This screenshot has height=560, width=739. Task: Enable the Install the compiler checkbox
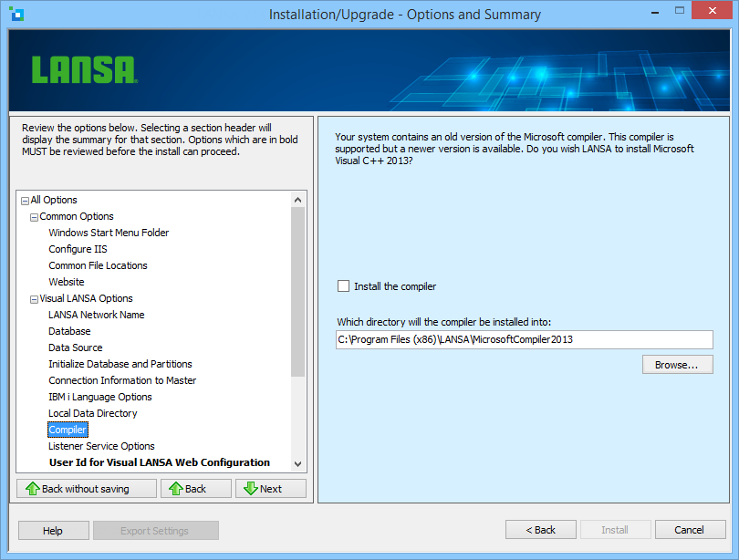[344, 285]
